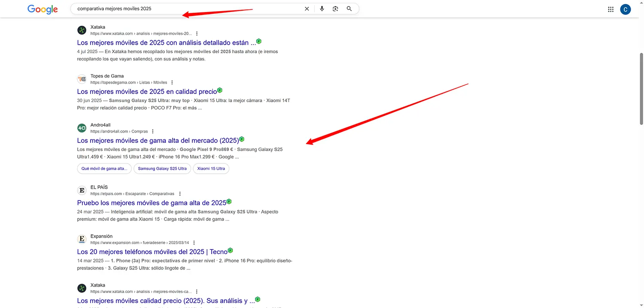Click inside the search input field
The image size is (644, 308).
[172, 8]
